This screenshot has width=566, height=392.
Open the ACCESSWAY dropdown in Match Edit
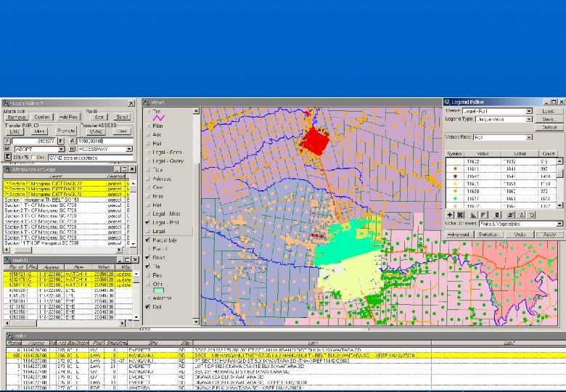(129, 149)
